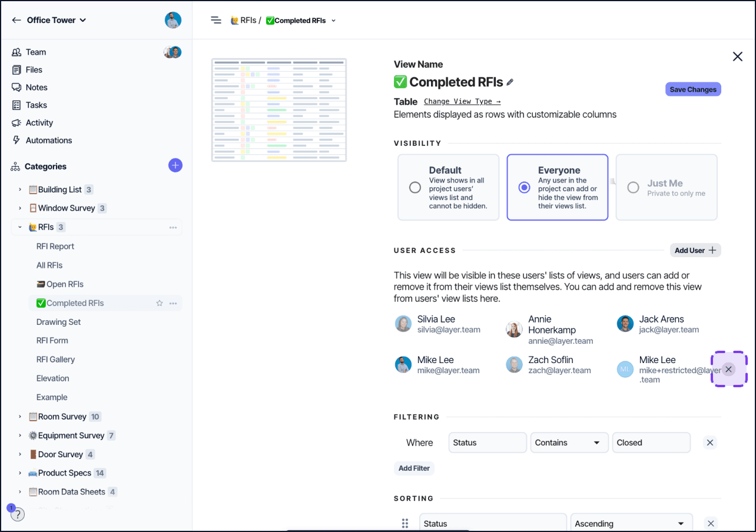The width and height of the screenshot is (756, 532).
Task: Click Jack Arens's avatar
Action: click(625, 324)
